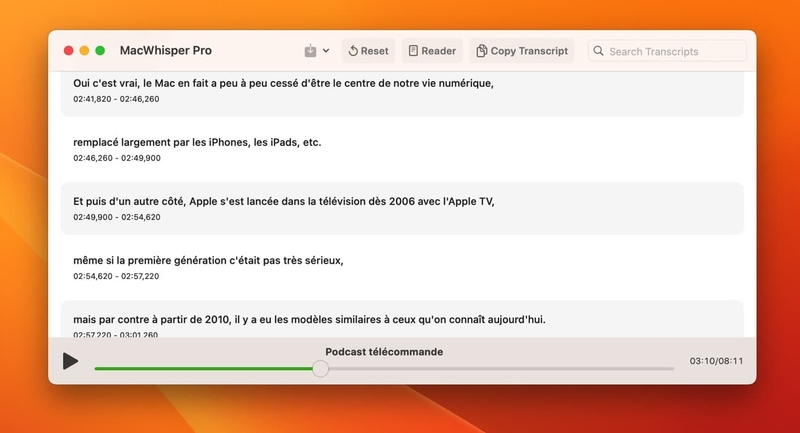Maximize window with the green button
This screenshot has height=433, width=800.
click(100, 50)
